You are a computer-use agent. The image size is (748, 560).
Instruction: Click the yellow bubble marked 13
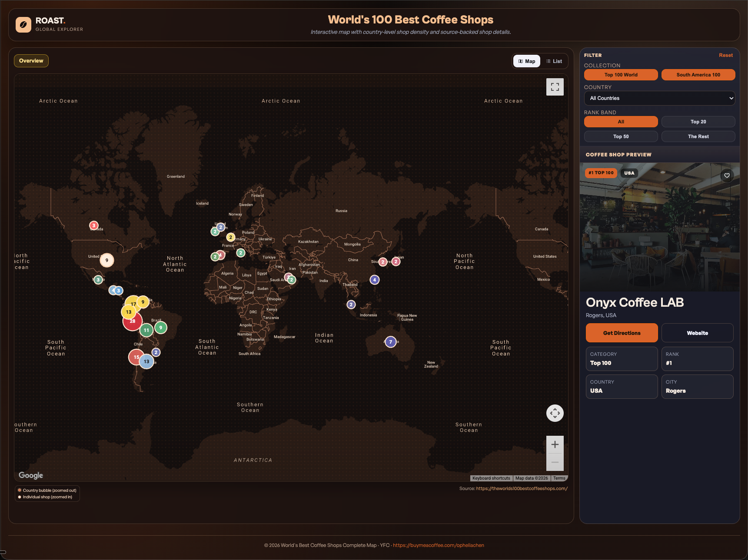[129, 312]
